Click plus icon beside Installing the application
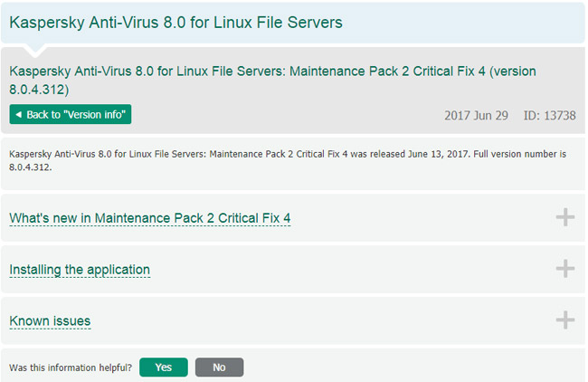Viewport: 588px width, 382px height. [x=564, y=269]
